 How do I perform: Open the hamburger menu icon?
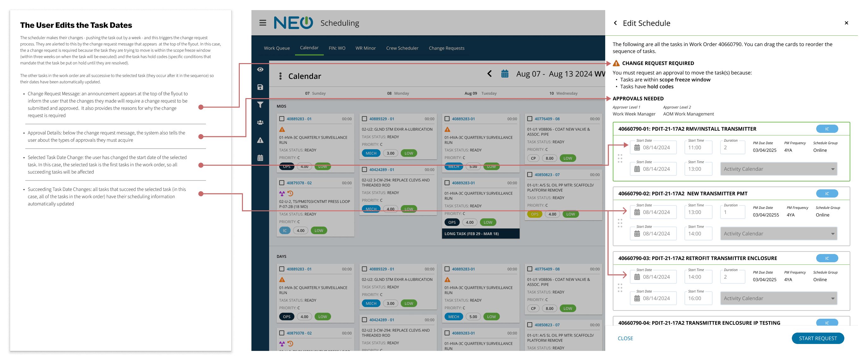tap(262, 23)
